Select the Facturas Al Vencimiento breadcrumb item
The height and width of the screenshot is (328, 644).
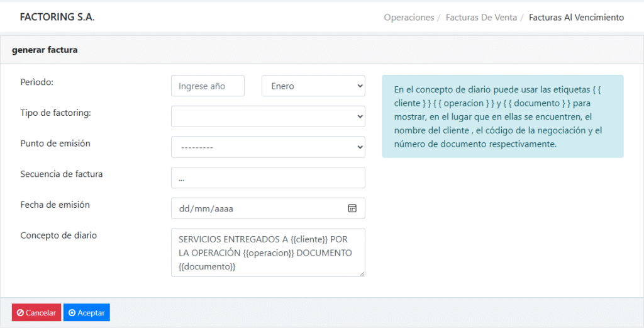click(x=576, y=18)
